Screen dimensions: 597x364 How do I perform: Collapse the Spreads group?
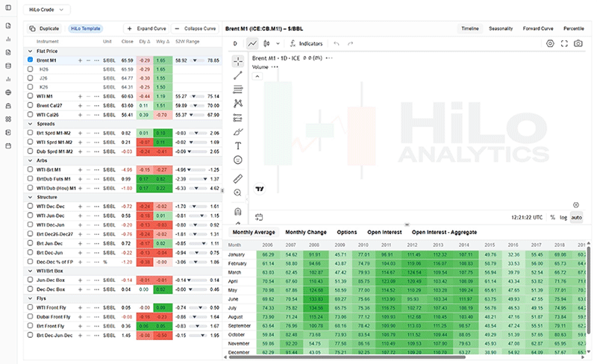click(30, 124)
